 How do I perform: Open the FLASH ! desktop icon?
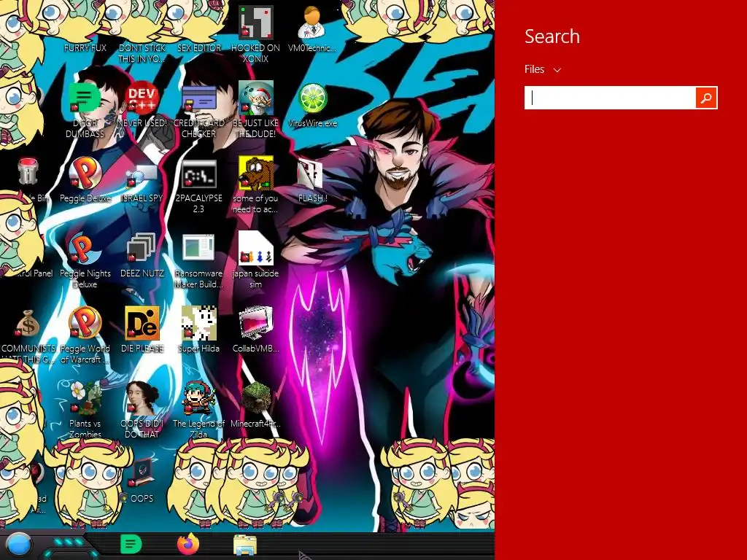tap(310, 174)
